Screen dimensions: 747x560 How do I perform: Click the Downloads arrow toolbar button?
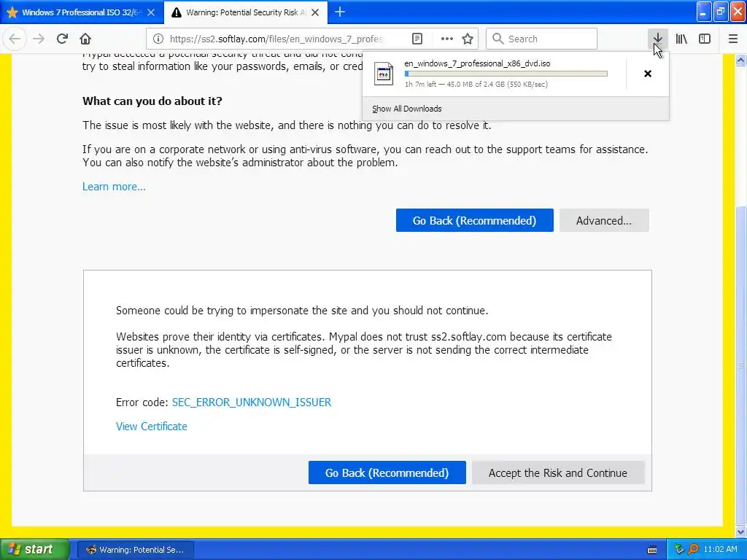[x=657, y=39]
